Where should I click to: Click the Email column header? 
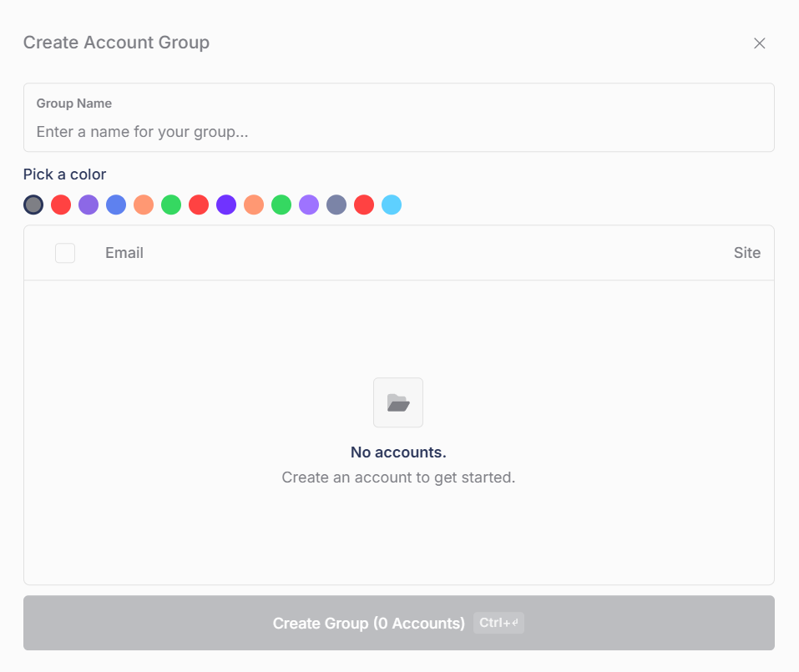(x=124, y=253)
